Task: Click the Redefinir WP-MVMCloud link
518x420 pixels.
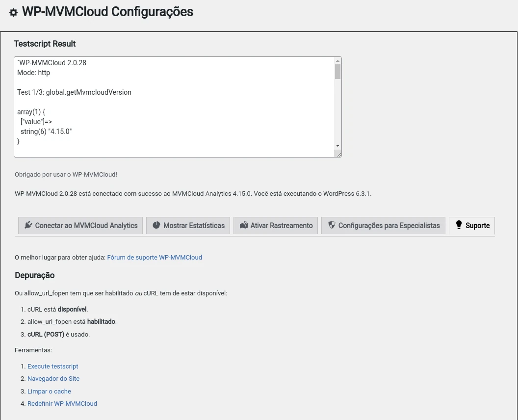Action: coord(62,404)
